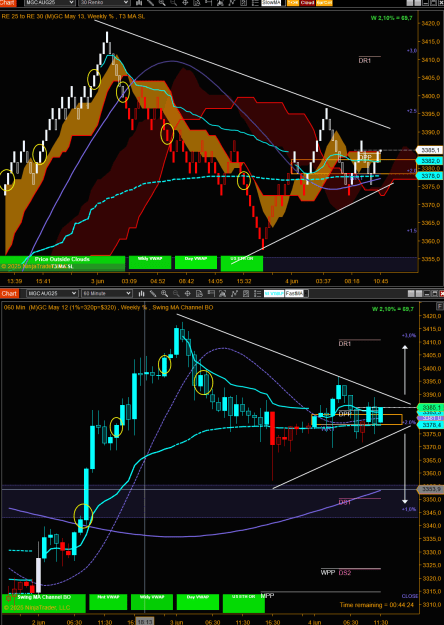
Task: Click the zoom out magnifier in lower chart
Action: click(176, 294)
